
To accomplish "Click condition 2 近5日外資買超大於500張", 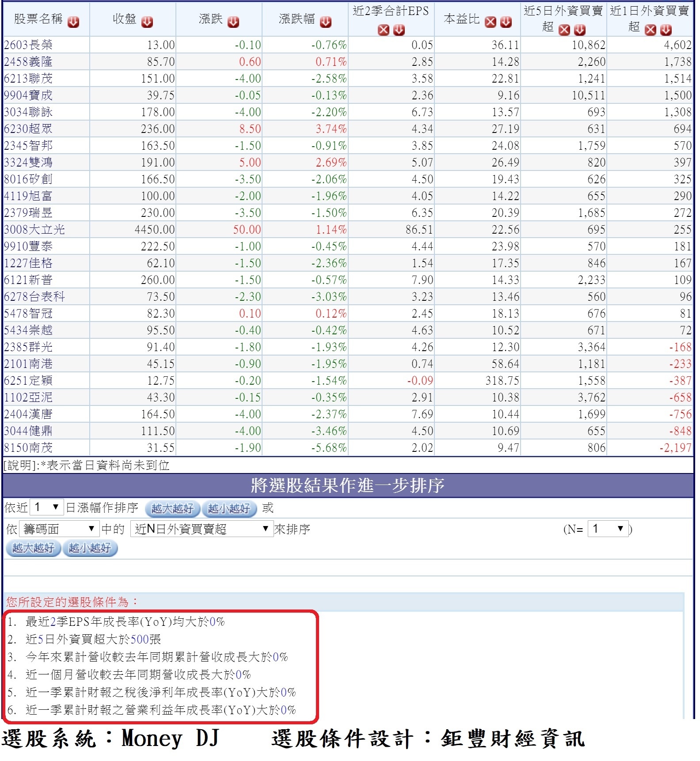I will (93, 639).
